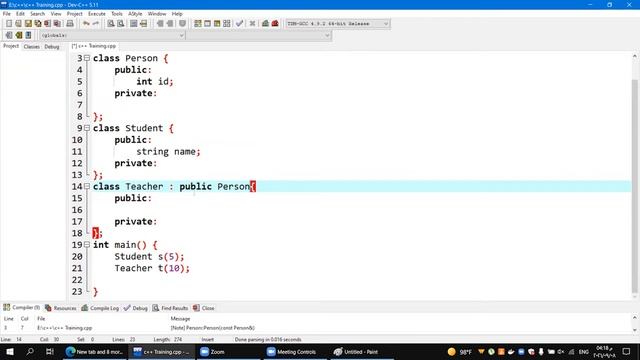Click the editor vertical scrollbar
Image resolution: width=640 pixels, height=360 pixels.
pos(634,186)
